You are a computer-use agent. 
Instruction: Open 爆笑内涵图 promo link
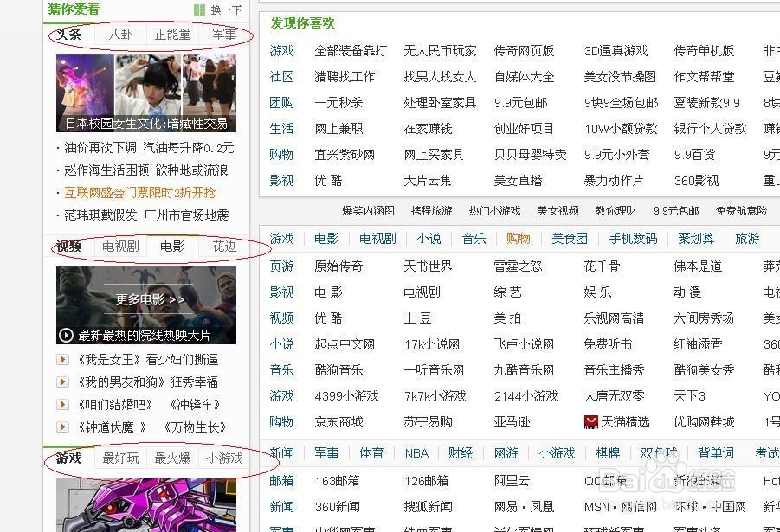[368, 211]
